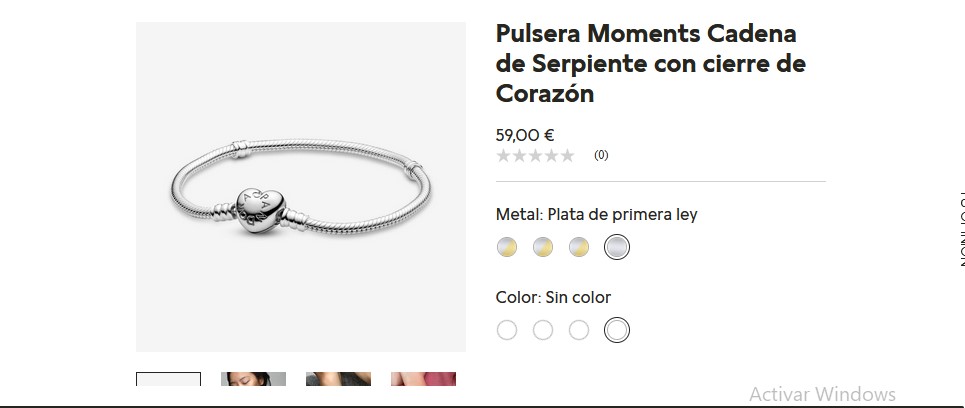Pick the third Color option circle
The height and width of the screenshot is (408, 965).
coord(579,330)
